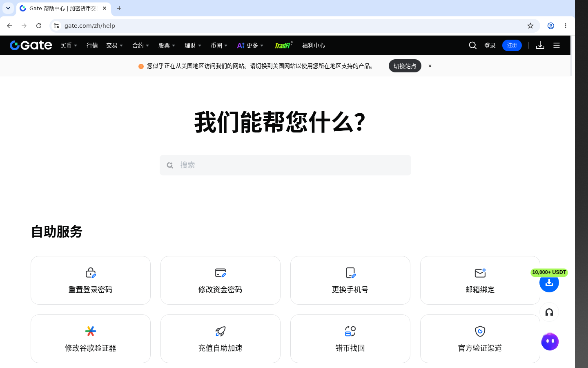This screenshot has height=368, width=588.
Task: Open the 重置登录密码 card
Action: pyautogui.click(x=91, y=280)
